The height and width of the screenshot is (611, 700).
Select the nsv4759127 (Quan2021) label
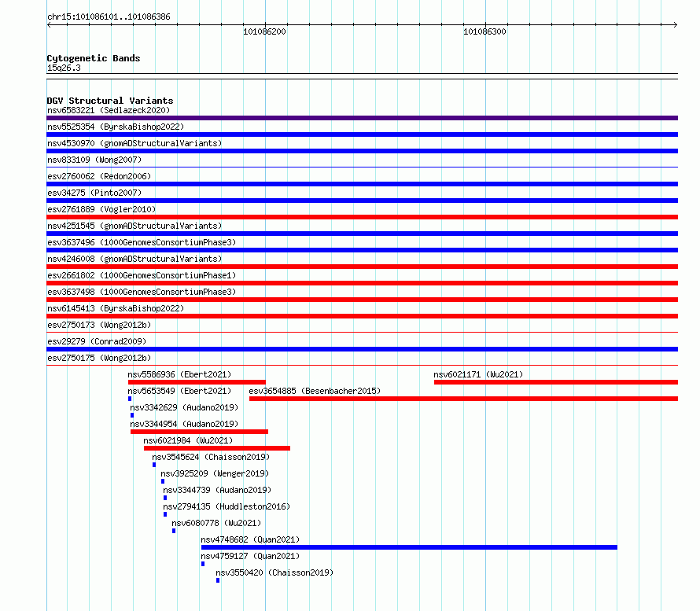point(250,556)
